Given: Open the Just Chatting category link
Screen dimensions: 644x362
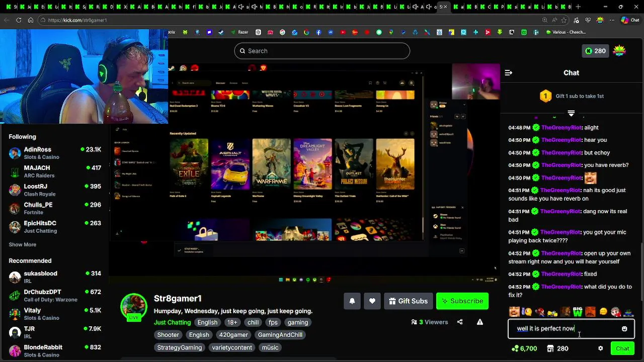Looking at the screenshot, I should 172,322.
